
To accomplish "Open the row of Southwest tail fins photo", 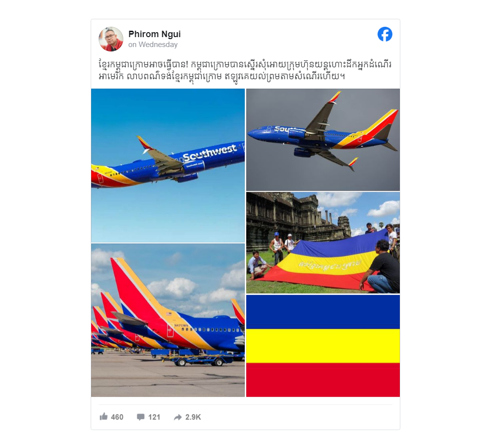I will point(168,320).
